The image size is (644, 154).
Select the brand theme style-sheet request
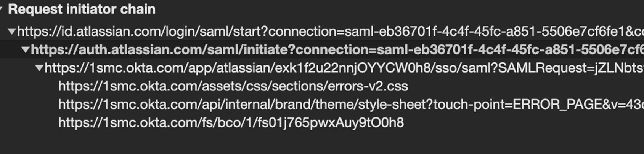click(x=351, y=104)
